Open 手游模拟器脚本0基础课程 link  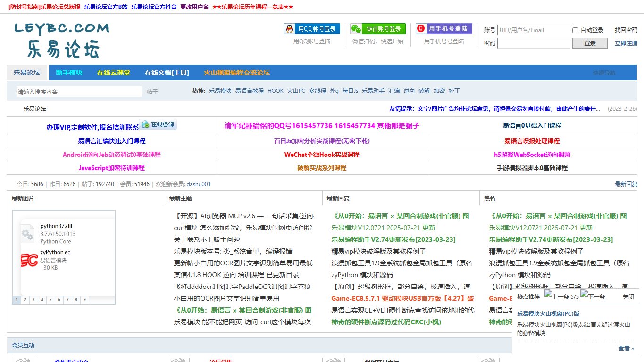(x=532, y=168)
